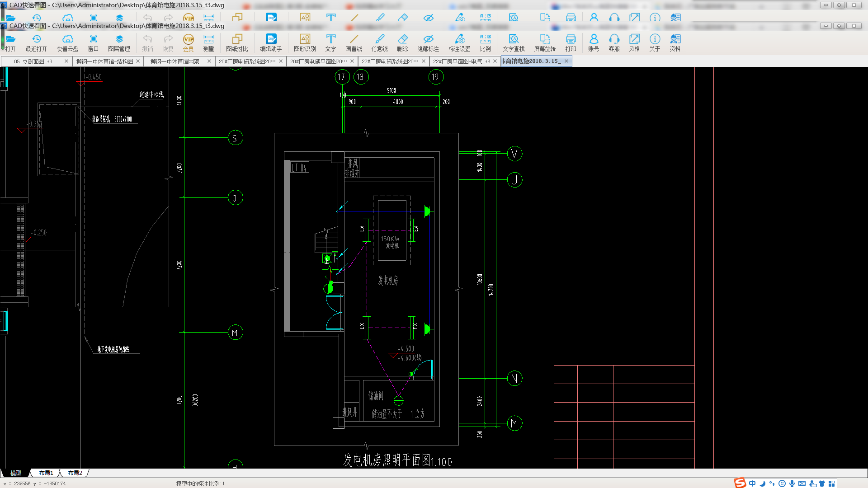
Task: Switch to 22#厂房电施系统图 tab
Action: tap(390, 61)
